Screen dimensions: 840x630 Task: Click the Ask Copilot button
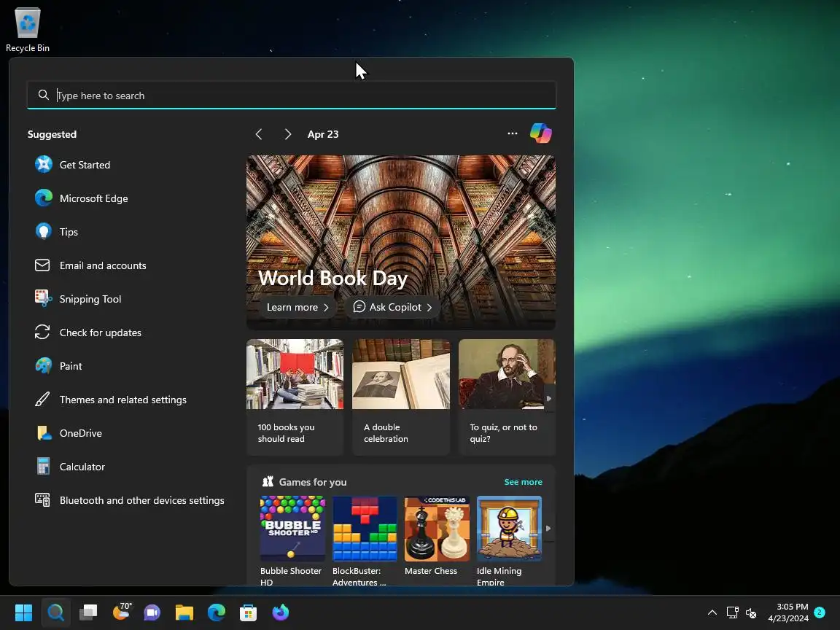pyautogui.click(x=393, y=307)
